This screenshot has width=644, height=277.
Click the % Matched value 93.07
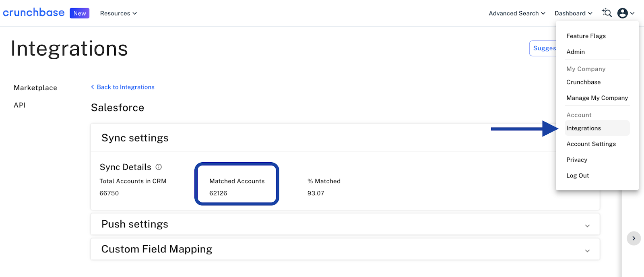316,193
